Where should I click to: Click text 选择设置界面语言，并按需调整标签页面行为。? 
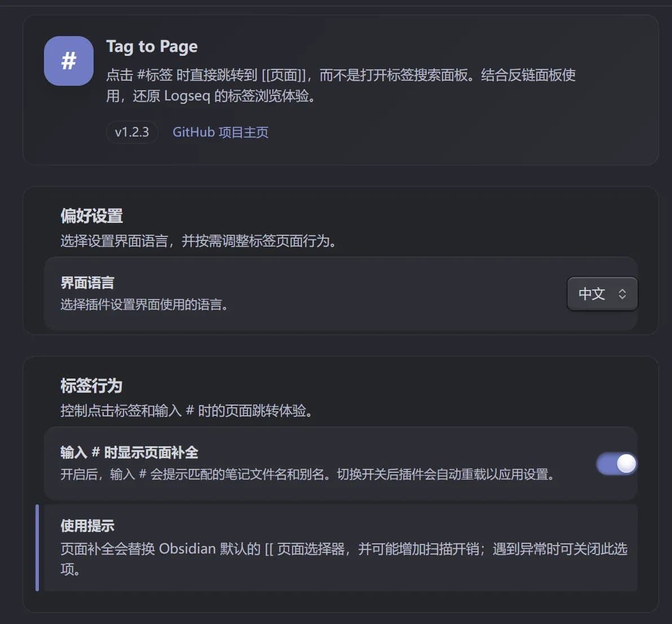coord(199,241)
